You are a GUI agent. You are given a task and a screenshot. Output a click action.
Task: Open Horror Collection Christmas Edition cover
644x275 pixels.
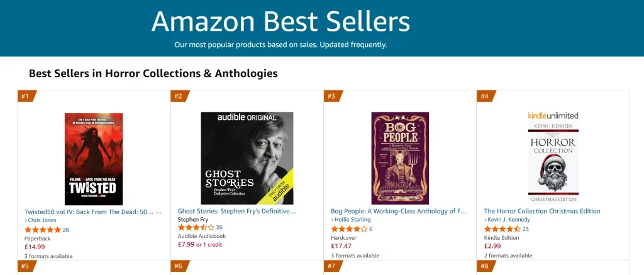pos(553,158)
